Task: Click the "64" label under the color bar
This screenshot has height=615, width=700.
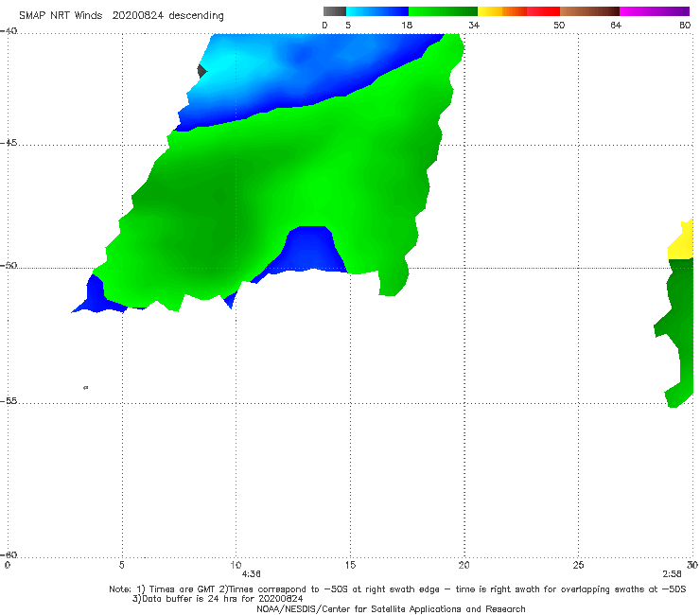Action: tap(616, 26)
